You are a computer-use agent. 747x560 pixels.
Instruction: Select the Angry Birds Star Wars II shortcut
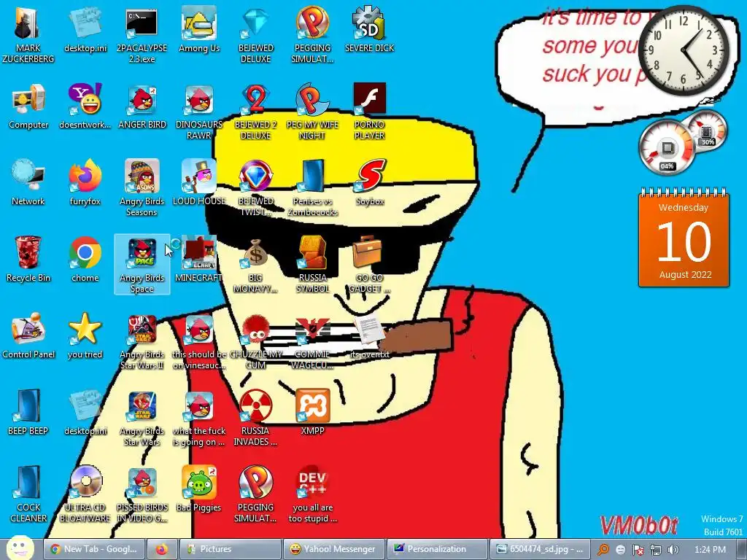click(142, 342)
